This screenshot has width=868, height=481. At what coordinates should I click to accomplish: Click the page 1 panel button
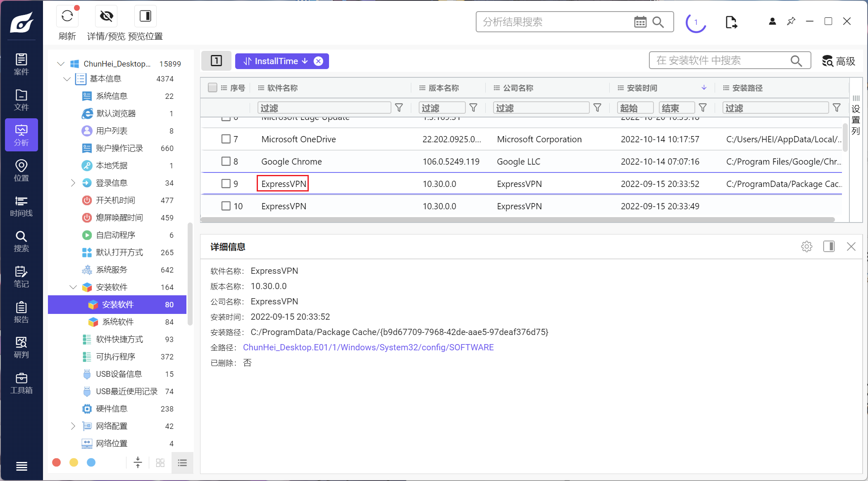pos(217,61)
